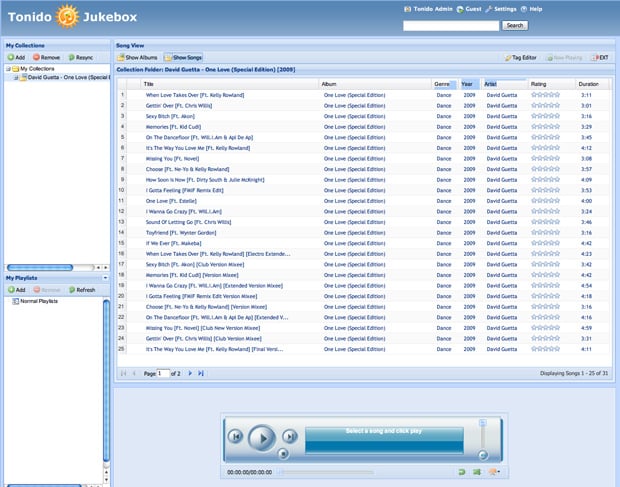
Task: Sort songs by Genre column
Action: click(x=445, y=84)
